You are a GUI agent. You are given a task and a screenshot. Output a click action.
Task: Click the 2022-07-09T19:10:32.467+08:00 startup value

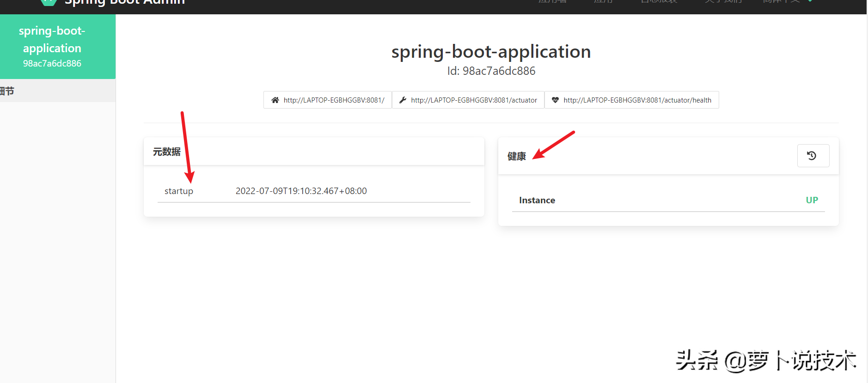coord(301,191)
